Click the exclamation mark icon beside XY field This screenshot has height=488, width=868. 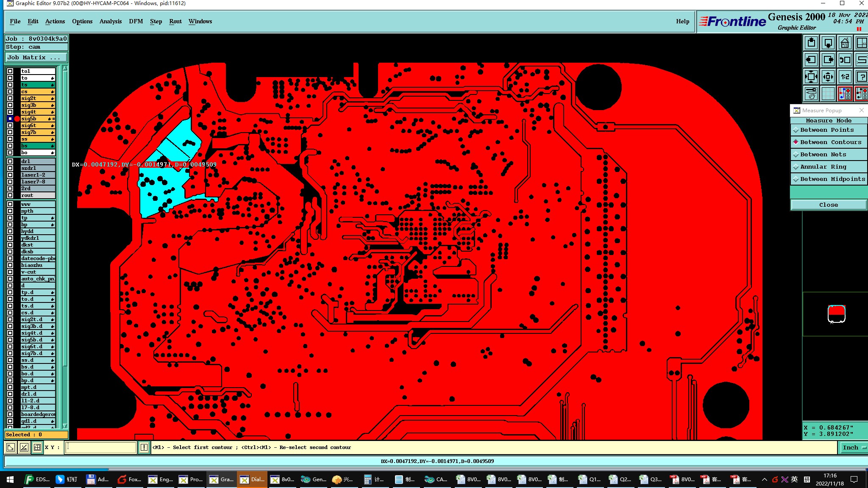click(144, 447)
